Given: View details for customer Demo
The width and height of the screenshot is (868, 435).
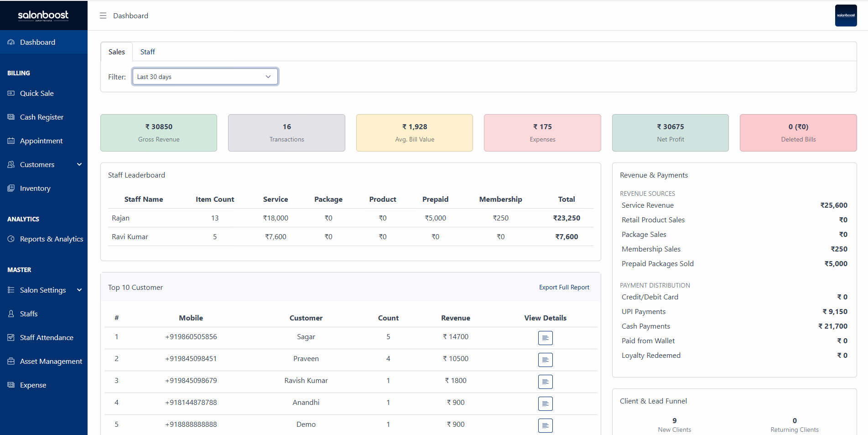Looking at the screenshot, I should pos(545,425).
